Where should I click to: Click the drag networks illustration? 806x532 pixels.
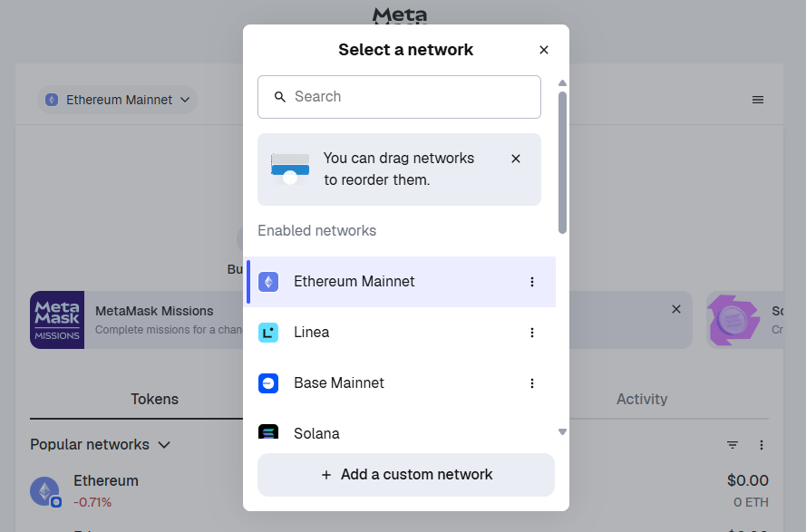click(x=290, y=169)
